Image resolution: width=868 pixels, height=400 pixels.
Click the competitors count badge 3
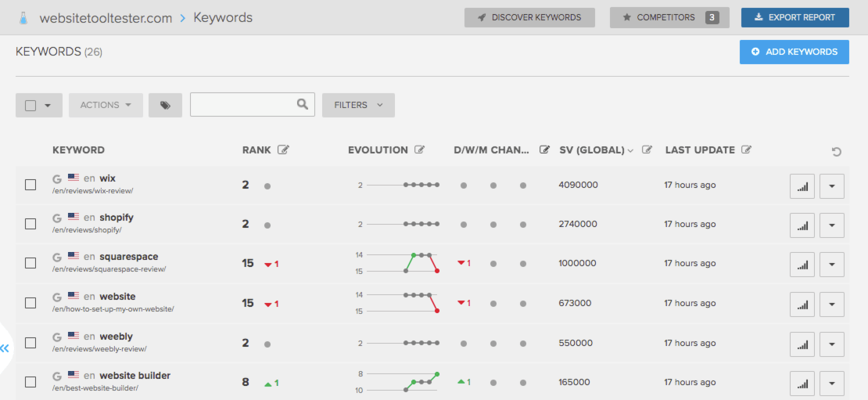[x=712, y=18]
